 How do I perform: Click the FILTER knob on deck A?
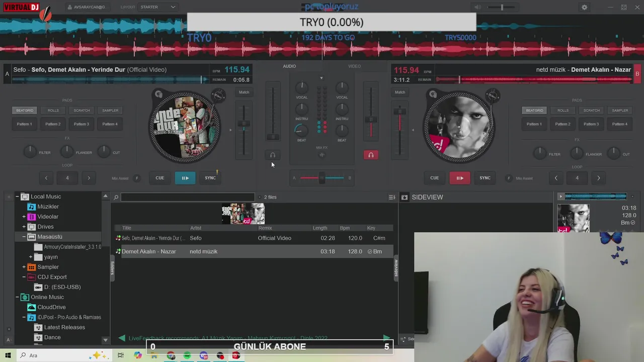pos(30,151)
